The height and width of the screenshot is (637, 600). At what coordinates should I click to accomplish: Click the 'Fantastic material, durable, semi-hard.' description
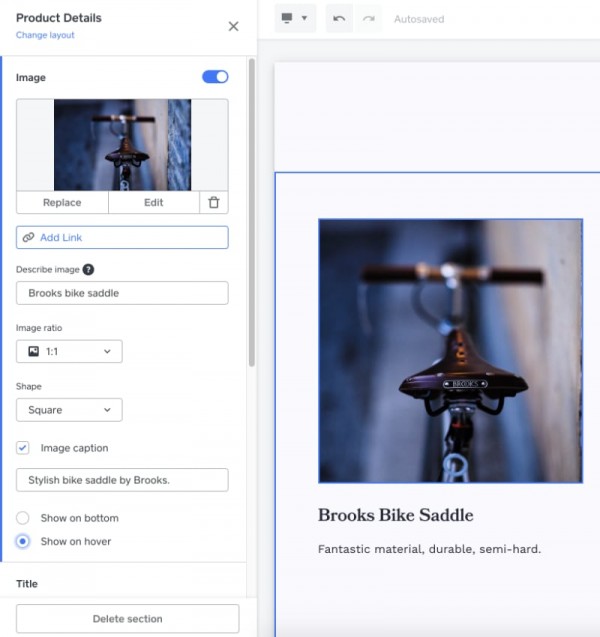429,549
